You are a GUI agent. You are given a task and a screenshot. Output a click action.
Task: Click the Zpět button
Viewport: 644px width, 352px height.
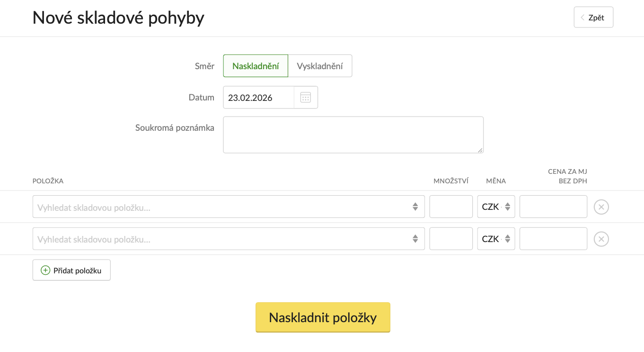coord(593,17)
